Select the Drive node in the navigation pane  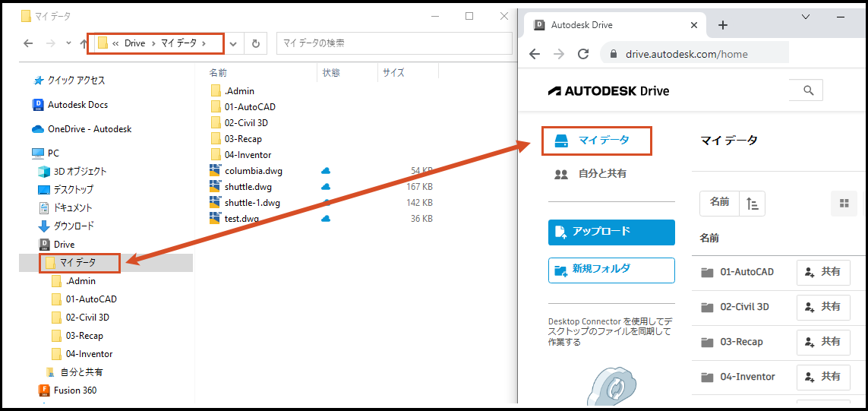click(x=56, y=245)
